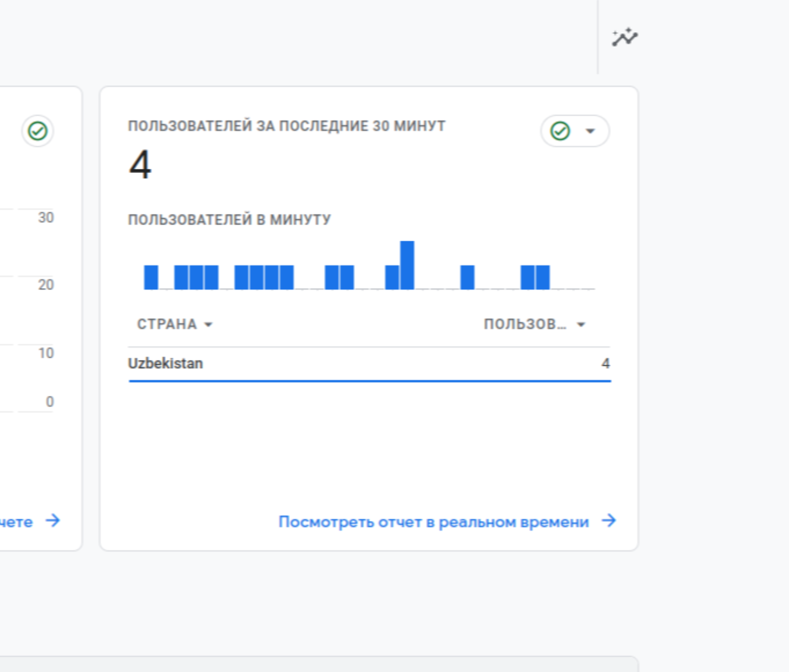The image size is (789, 672).
Task: Open the ПОЛЬЗОВ… metric dropdown
Action: pos(534,324)
